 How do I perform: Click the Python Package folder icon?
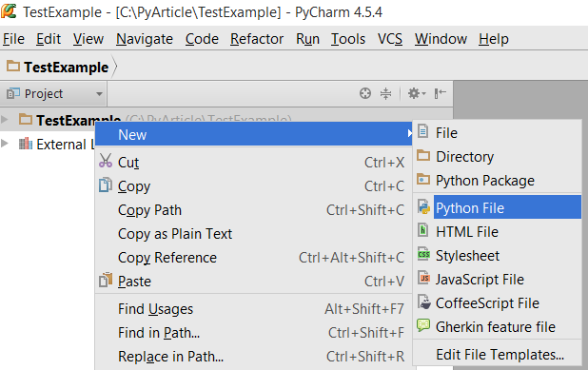click(x=423, y=179)
